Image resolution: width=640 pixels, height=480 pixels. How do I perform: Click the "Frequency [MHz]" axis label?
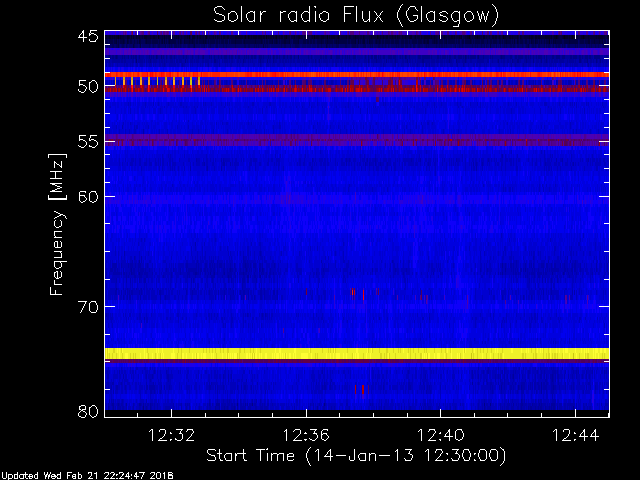[57, 224]
